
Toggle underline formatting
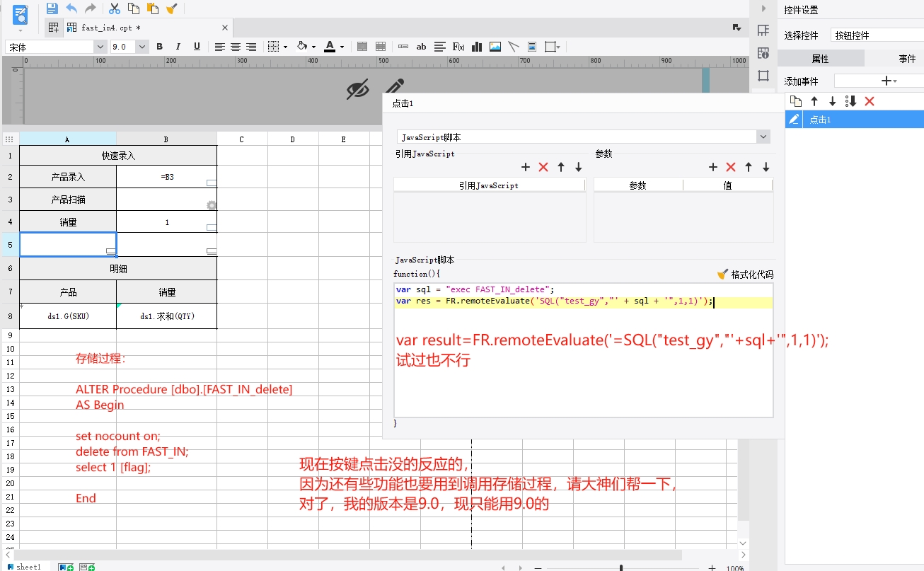point(197,47)
